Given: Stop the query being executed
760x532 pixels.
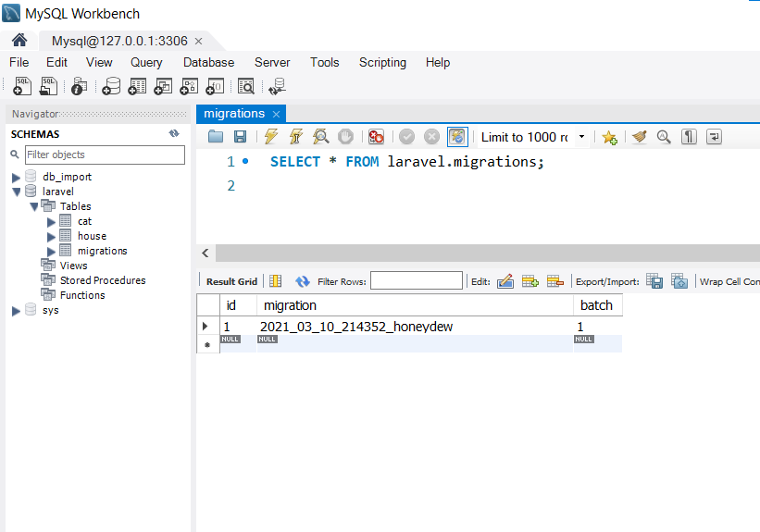Looking at the screenshot, I should (x=345, y=137).
